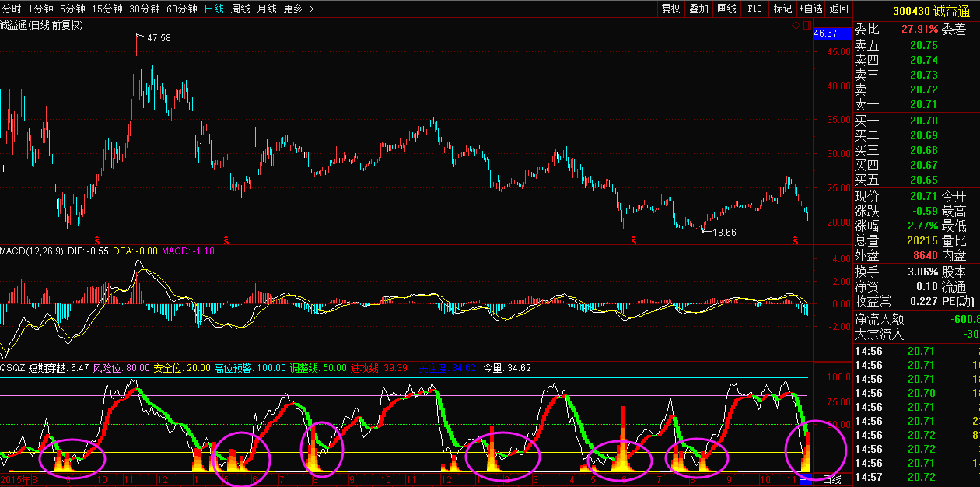Viewport: 980px width, 487px height.
Task: Select the 5分钟 period tab
Action: pos(72,9)
